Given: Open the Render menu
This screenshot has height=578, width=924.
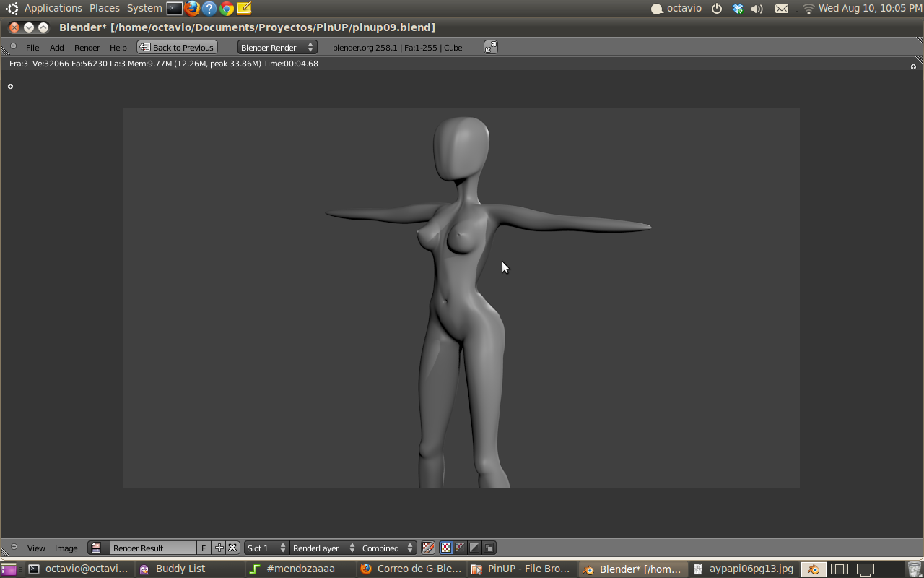Looking at the screenshot, I should (x=87, y=48).
